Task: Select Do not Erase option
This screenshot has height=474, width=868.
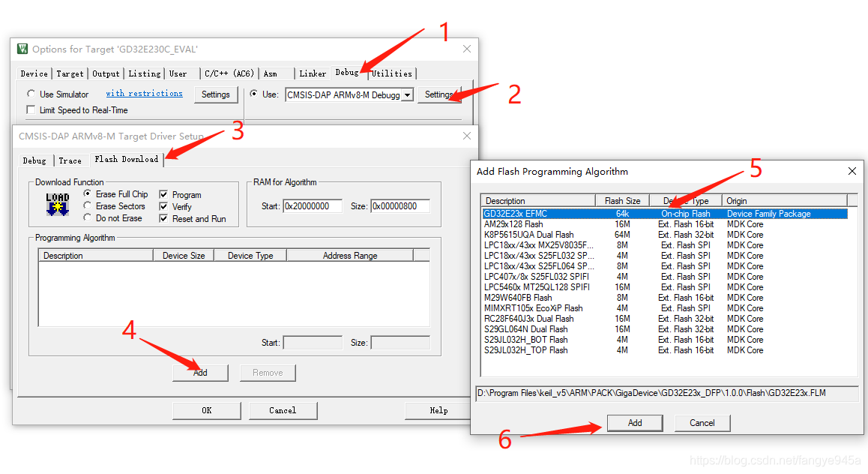Action: (x=88, y=217)
